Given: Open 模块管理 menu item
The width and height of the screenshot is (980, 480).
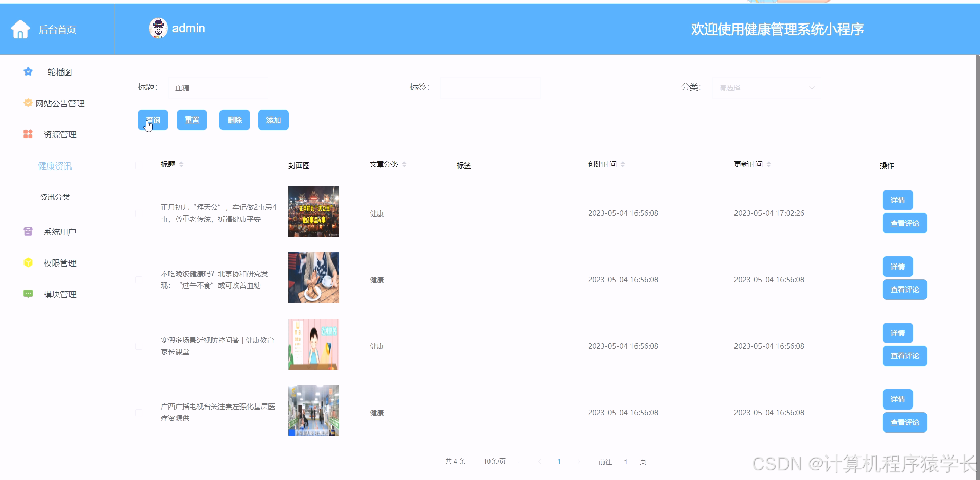Looking at the screenshot, I should (60, 294).
